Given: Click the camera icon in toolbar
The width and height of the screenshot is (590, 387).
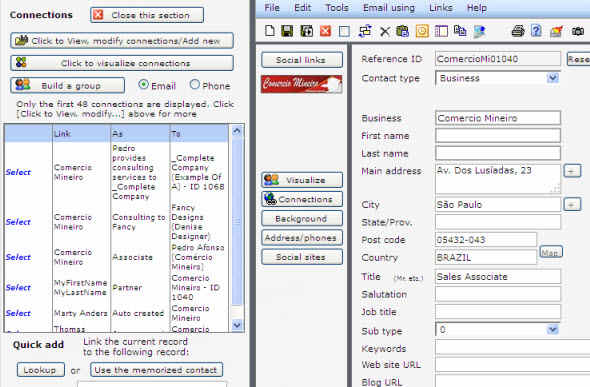Looking at the screenshot, I should (578, 31).
